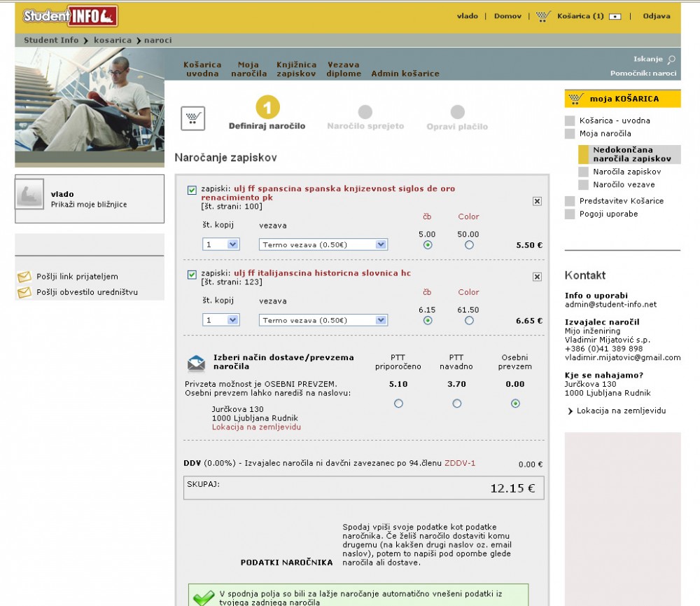Viewport: 700px width, 606px height.
Task: Open Knjižnica zapiskov menu item
Action: [x=296, y=69]
